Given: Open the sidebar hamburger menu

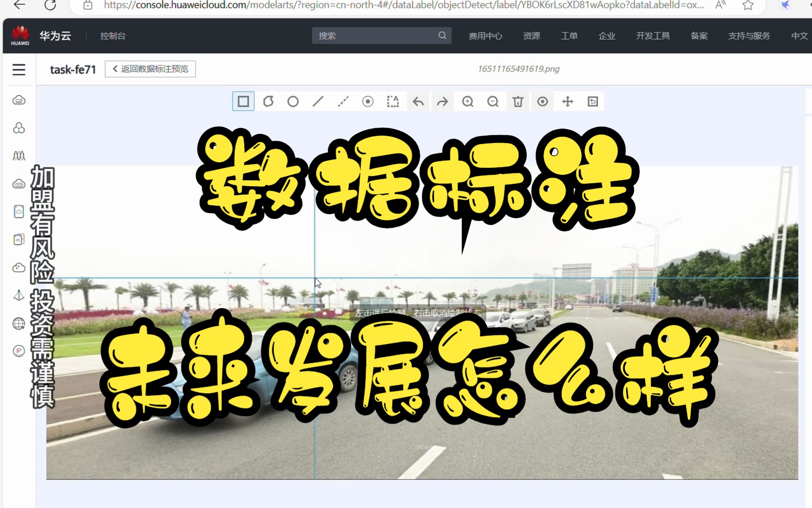Looking at the screenshot, I should tap(19, 69).
